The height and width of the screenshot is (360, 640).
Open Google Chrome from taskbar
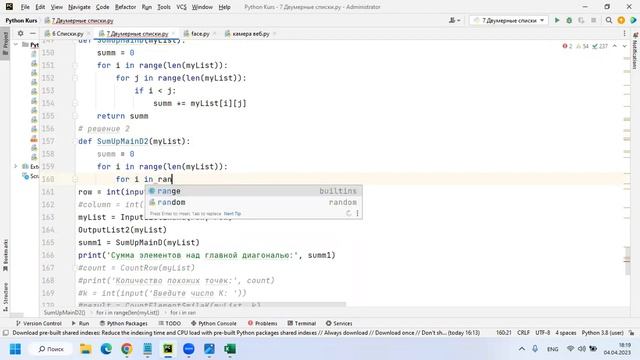(127, 349)
